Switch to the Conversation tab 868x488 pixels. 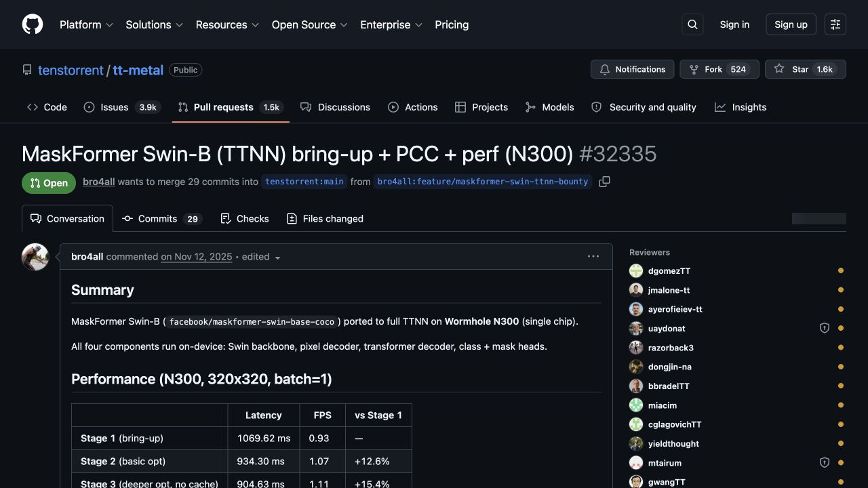(67, 219)
